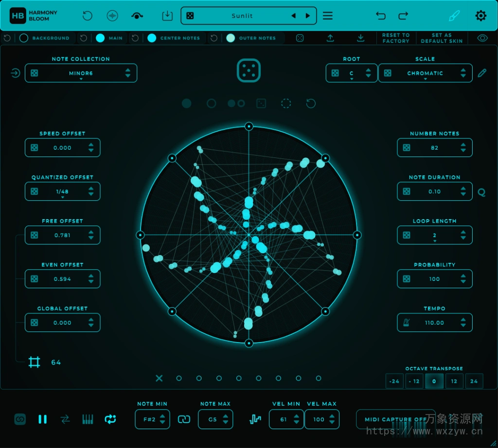This screenshot has height=448, width=498.
Task: Toggle MIDI Capture Off
Action: 396,419
